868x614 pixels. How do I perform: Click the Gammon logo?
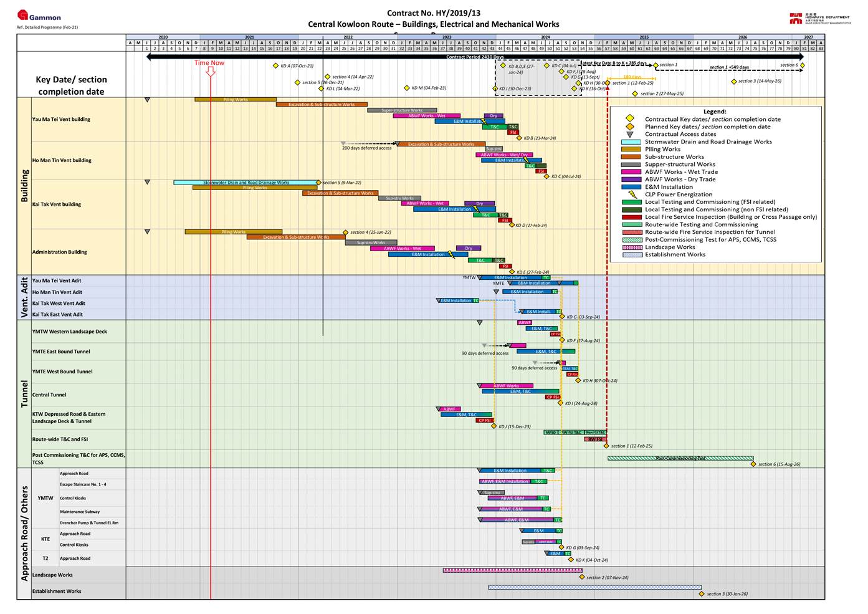[39, 16]
